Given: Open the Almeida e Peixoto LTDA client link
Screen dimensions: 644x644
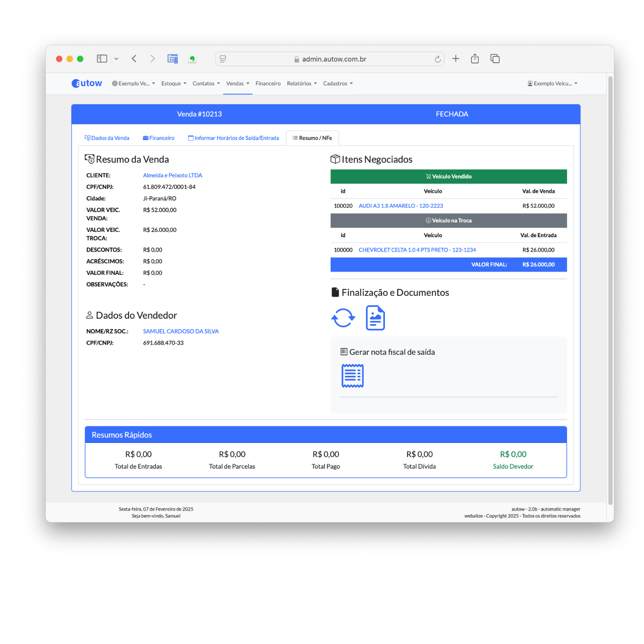Looking at the screenshot, I should pos(172,176).
